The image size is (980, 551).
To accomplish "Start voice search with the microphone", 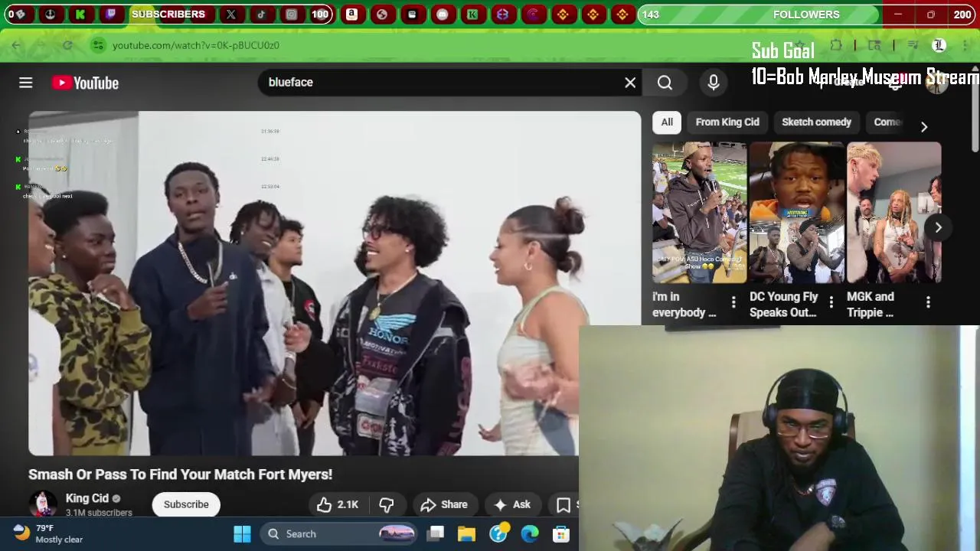I will pos(714,83).
